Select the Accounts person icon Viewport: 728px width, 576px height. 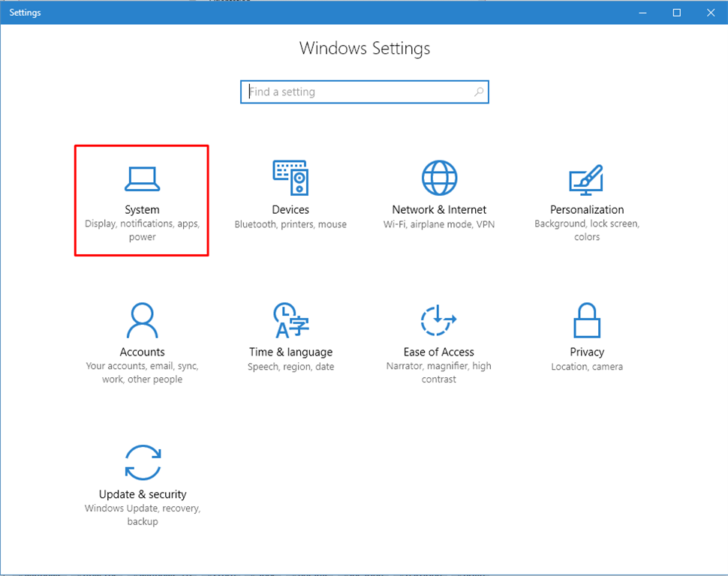(142, 320)
